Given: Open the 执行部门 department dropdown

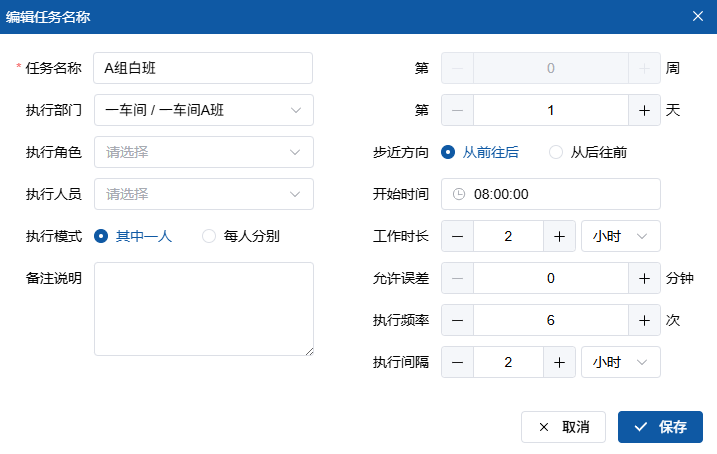Looking at the screenshot, I should click(203, 110).
